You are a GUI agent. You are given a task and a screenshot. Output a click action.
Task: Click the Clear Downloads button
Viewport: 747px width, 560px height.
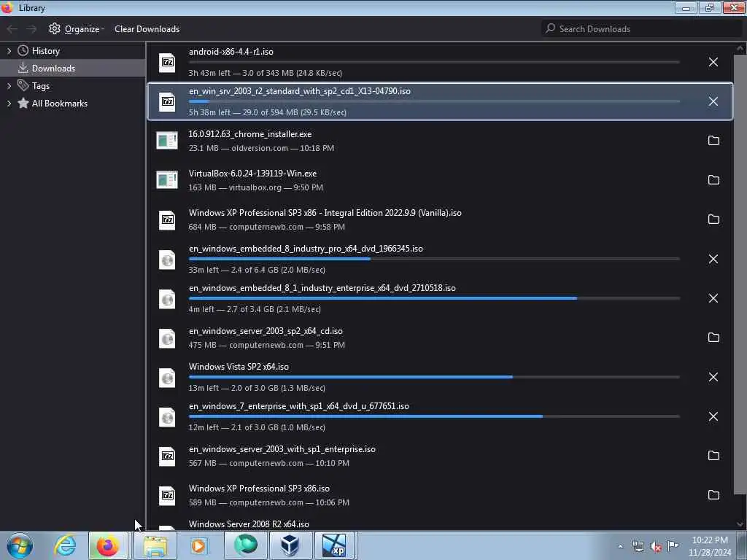147,29
